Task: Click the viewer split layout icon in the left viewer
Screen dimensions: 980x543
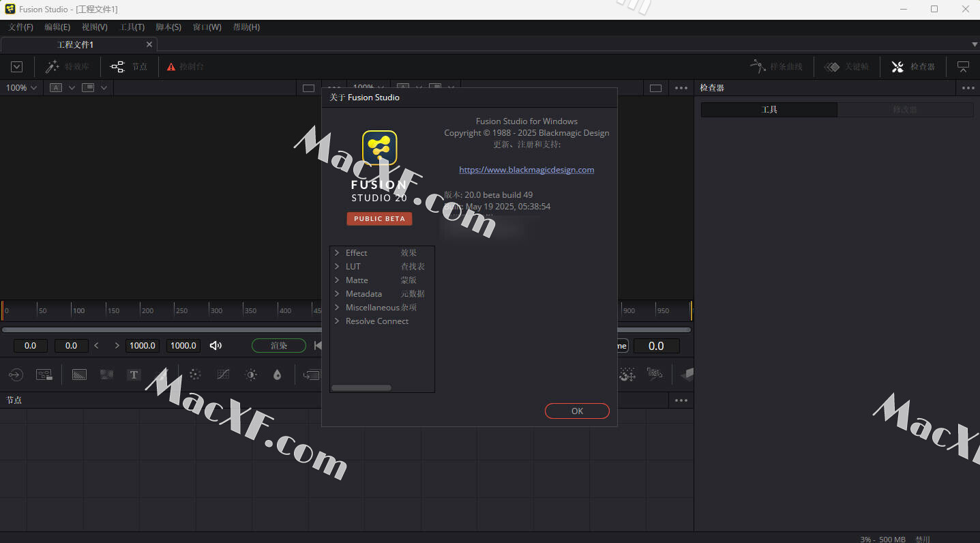Action: 87,88
